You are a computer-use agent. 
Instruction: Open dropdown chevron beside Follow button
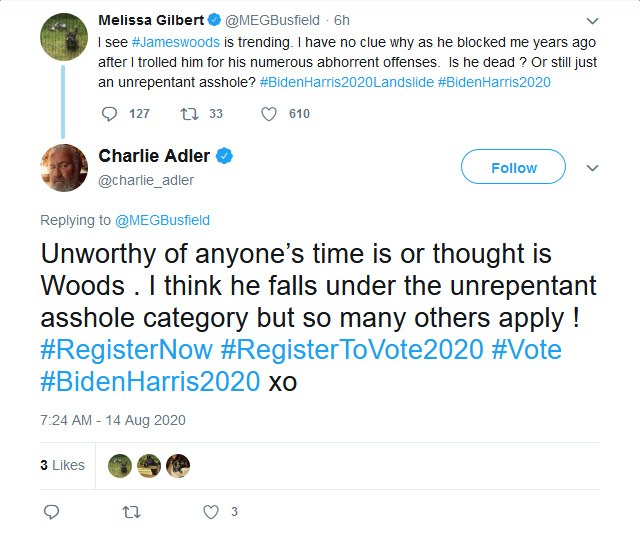coord(592,168)
